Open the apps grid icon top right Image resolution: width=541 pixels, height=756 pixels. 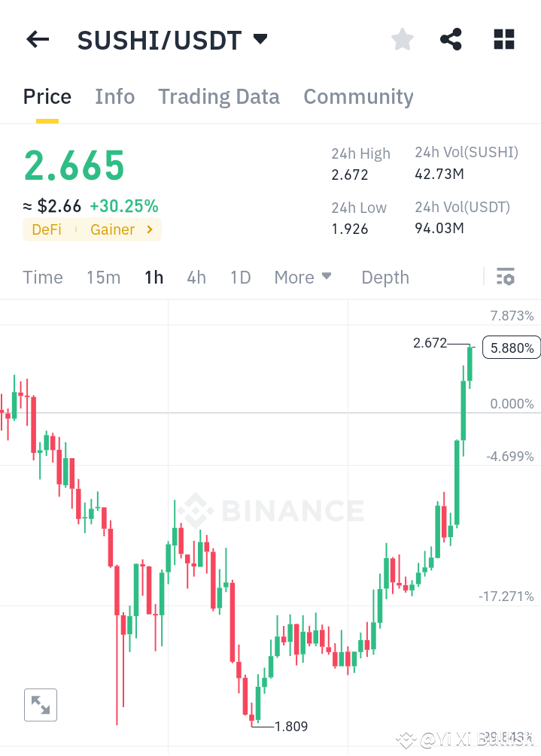[503, 39]
